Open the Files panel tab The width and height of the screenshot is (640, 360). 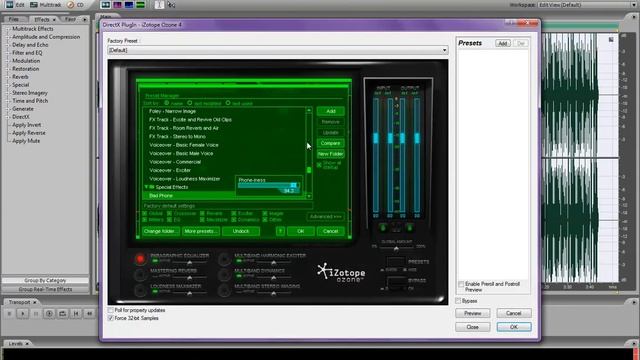click(x=13, y=19)
